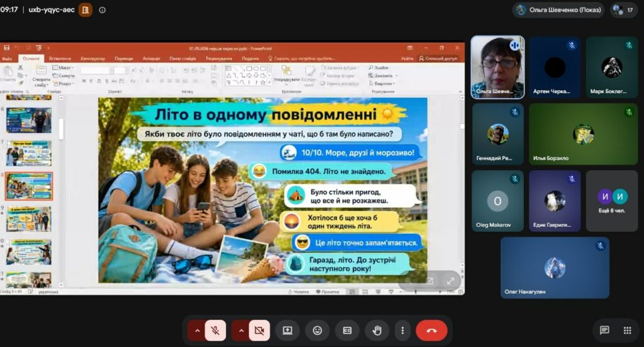Open the three-dot more options menu
Image resolution: width=644 pixels, height=347 pixels.
pyautogui.click(x=402, y=330)
